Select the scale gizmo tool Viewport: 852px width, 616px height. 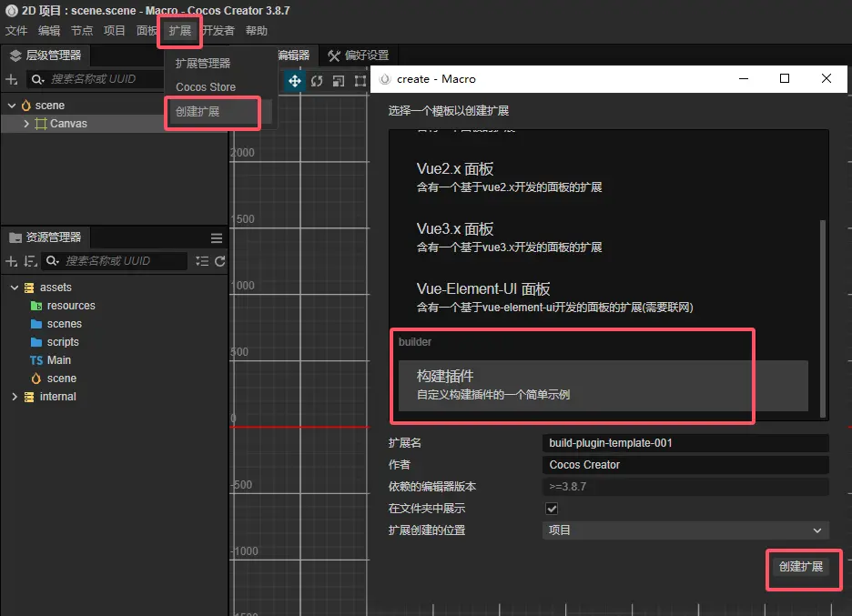point(339,82)
